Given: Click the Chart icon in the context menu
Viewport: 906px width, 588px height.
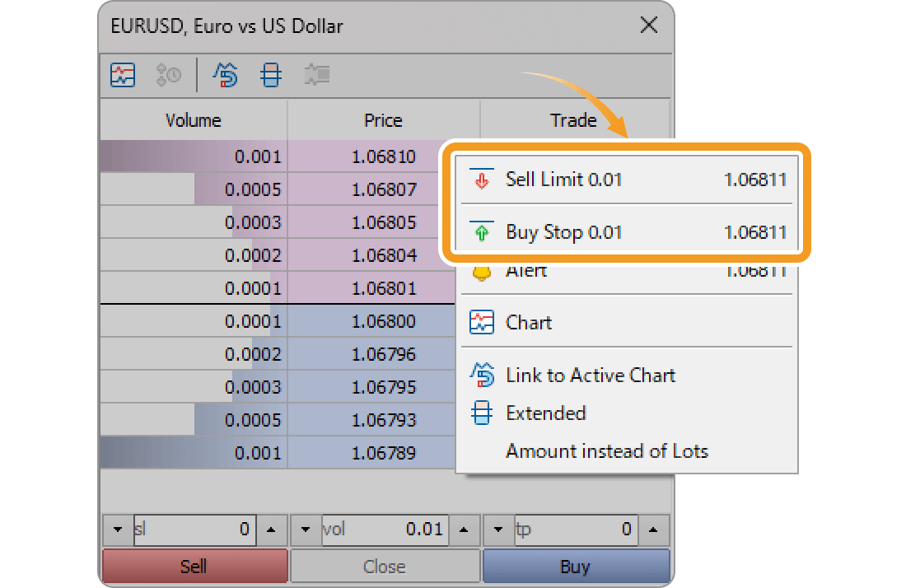Looking at the screenshot, I should (484, 322).
